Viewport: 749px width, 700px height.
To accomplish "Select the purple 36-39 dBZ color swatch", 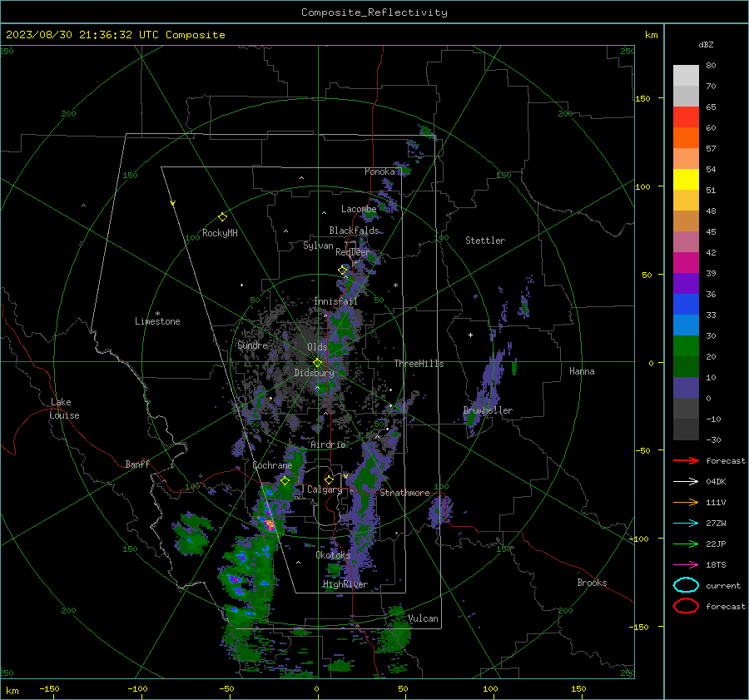I will [686, 283].
